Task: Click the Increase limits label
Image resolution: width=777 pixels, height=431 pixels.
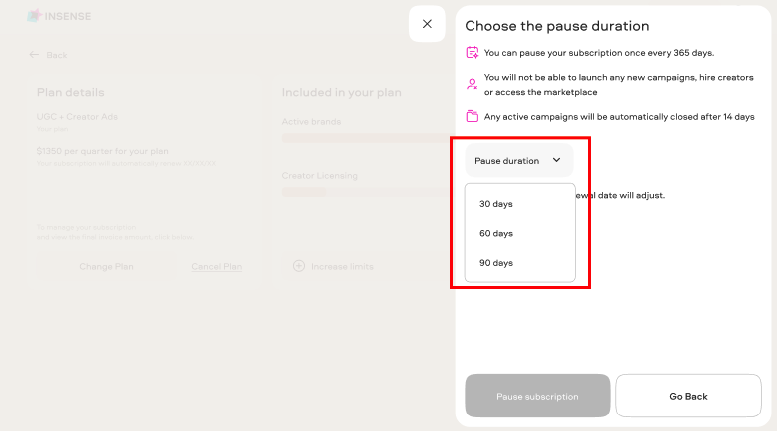Action: pyautogui.click(x=342, y=267)
